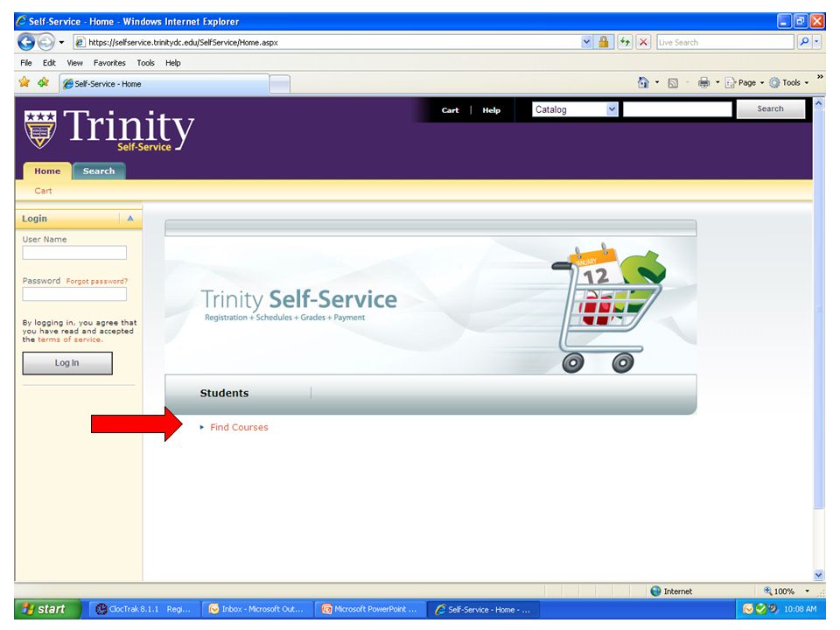Click the Refresh page icon
This screenshot has width=840, height=630.
click(x=625, y=42)
